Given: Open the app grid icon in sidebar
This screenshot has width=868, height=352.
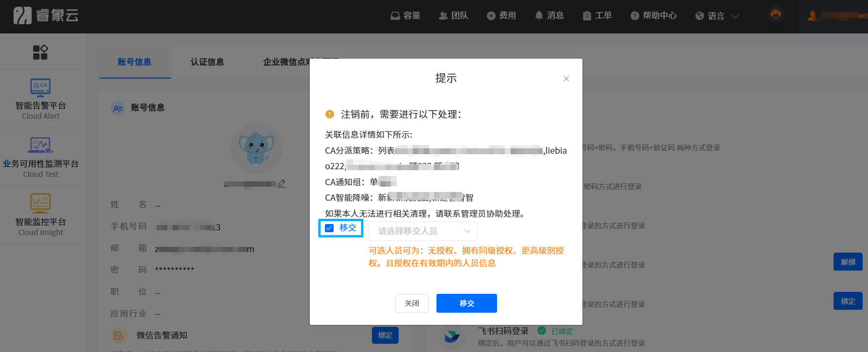Looking at the screenshot, I should click(40, 52).
